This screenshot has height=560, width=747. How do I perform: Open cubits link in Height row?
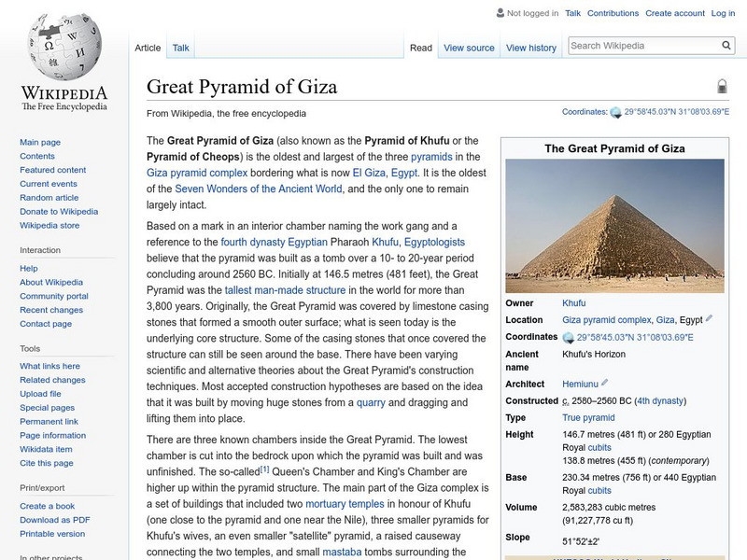click(x=599, y=448)
